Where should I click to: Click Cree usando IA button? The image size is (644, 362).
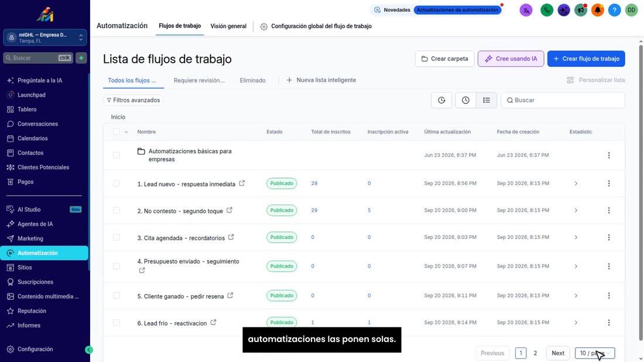pyautogui.click(x=511, y=59)
